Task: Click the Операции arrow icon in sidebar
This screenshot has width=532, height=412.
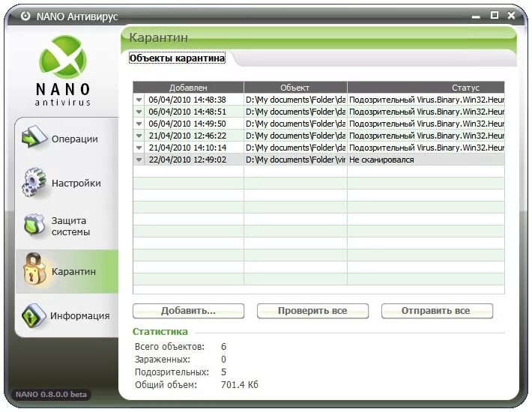Action: click(x=34, y=137)
